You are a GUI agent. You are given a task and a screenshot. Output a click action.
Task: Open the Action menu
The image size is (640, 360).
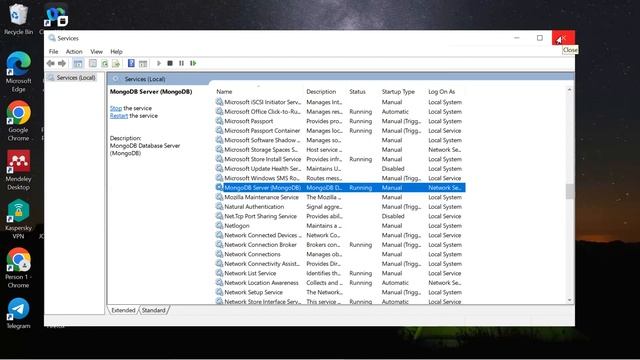(x=74, y=51)
